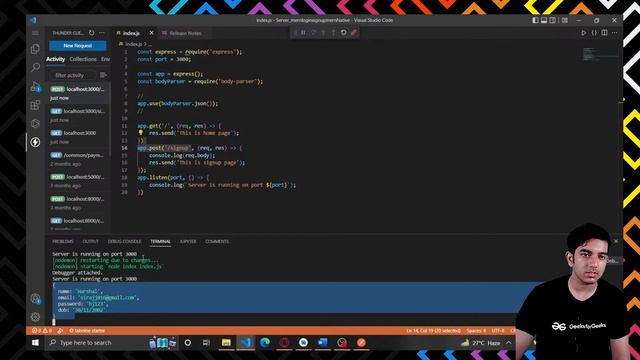640x360 pixels.
Task: Stop debugging with the red disconnect icon
Action: click(354, 33)
